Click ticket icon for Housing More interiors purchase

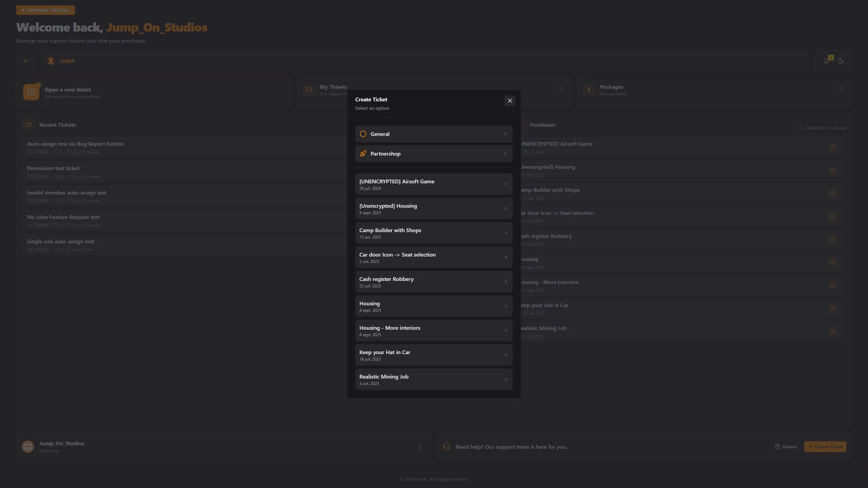point(832,285)
